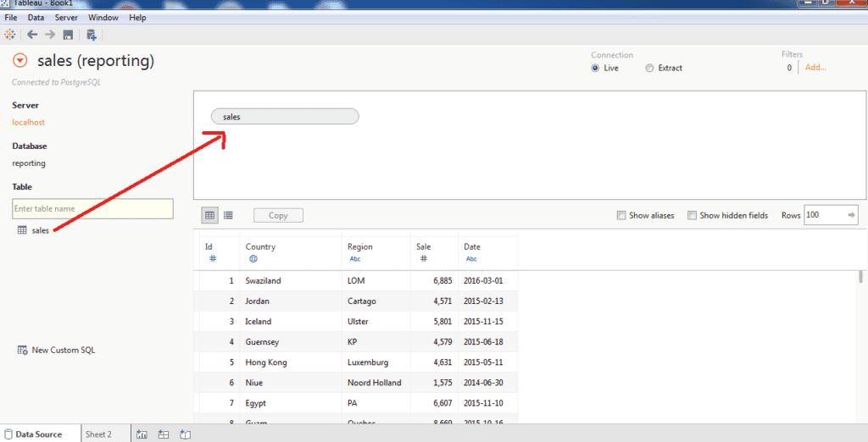Go forward with the right arrow icon

50,35
